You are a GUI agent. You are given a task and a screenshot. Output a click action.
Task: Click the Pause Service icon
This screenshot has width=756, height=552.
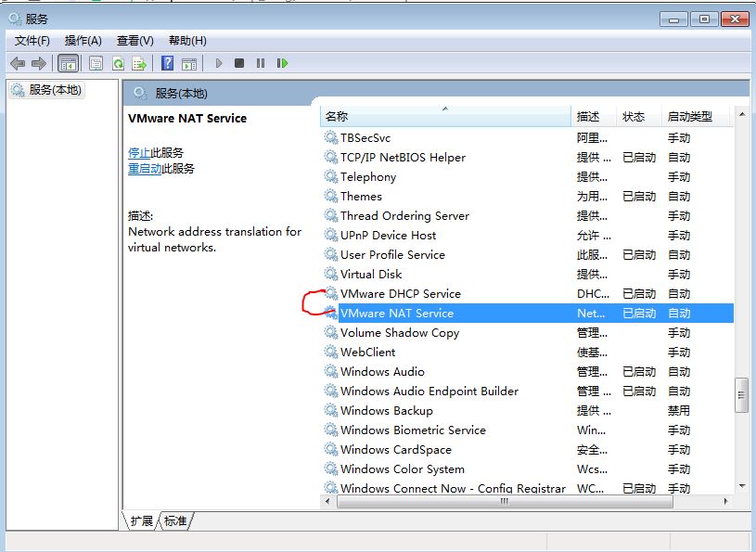click(261, 63)
